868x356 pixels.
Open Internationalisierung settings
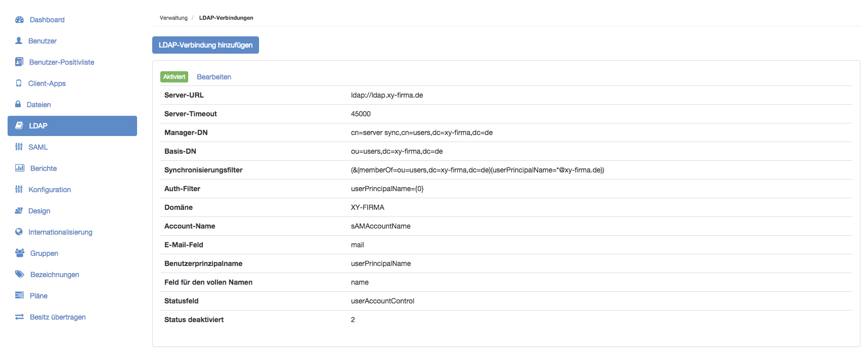pyautogui.click(x=60, y=232)
